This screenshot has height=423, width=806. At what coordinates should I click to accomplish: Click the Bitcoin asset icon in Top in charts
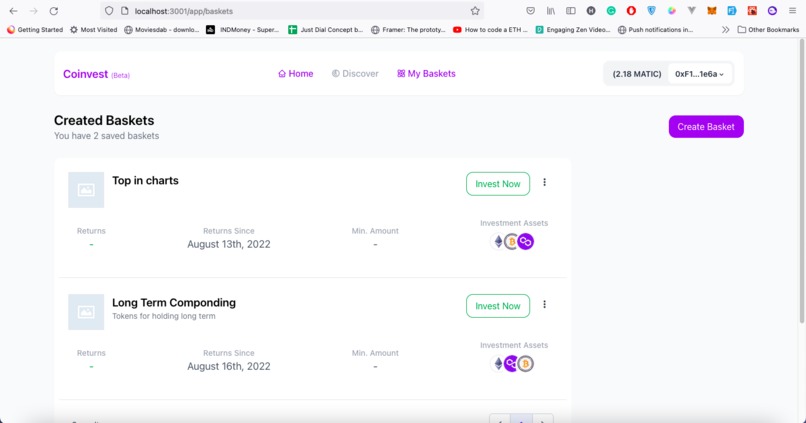(x=511, y=241)
